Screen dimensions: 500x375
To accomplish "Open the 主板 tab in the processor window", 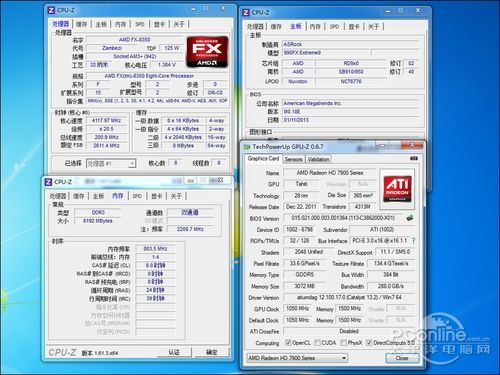I will tap(101, 24).
